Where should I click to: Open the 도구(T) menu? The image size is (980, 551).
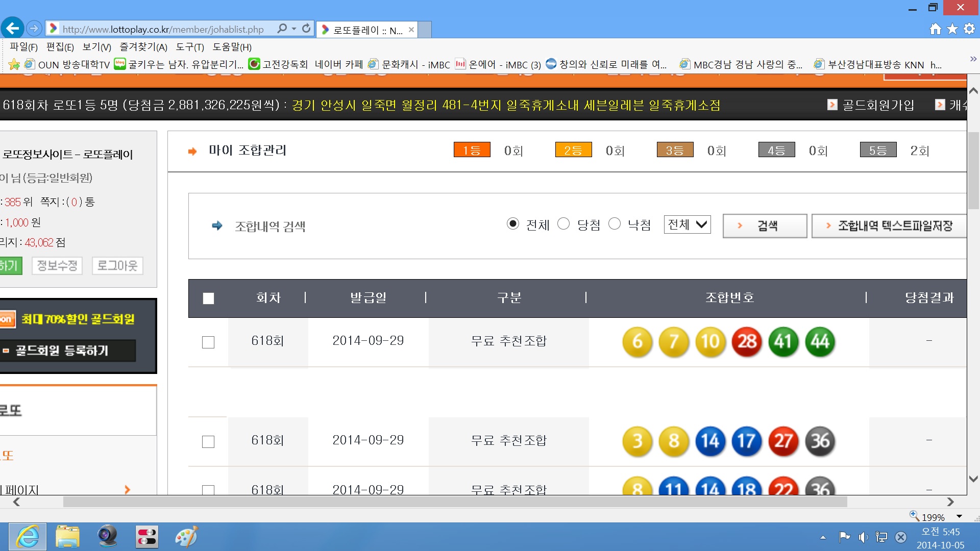tap(190, 47)
